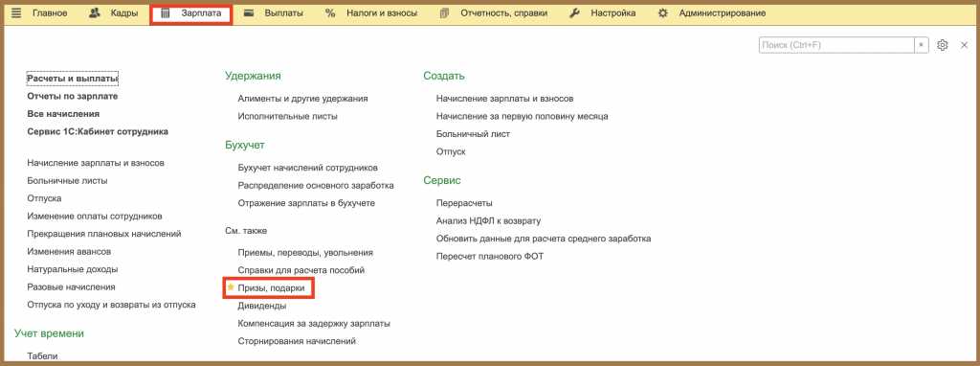The width and height of the screenshot is (980, 366).
Task: Close the menu panel with the X
Action: pos(964,45)
